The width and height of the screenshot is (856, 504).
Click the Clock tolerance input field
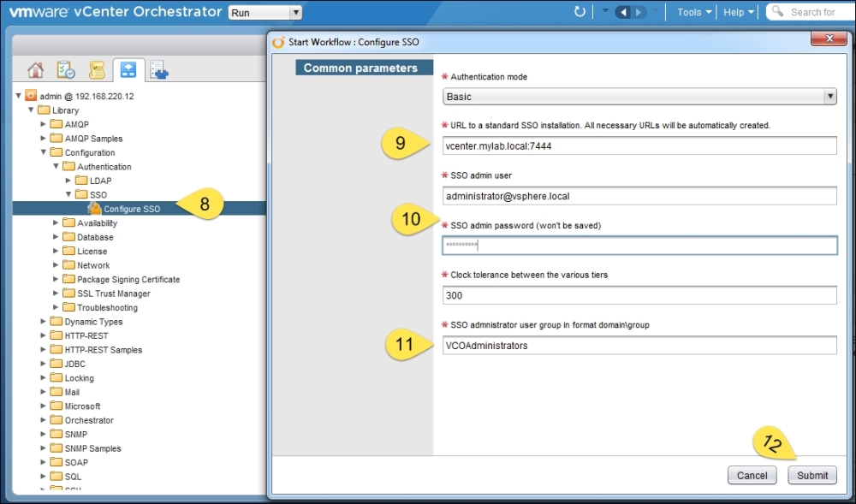click(x=639, y=295)
